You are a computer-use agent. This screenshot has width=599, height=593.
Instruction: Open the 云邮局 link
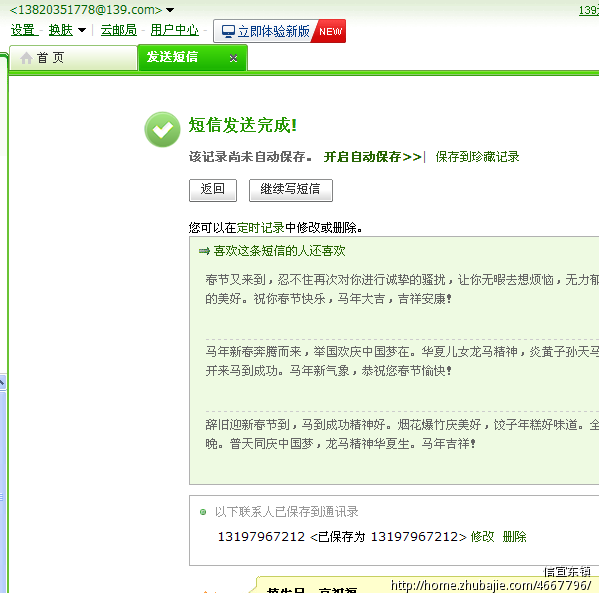coord(118,30)
